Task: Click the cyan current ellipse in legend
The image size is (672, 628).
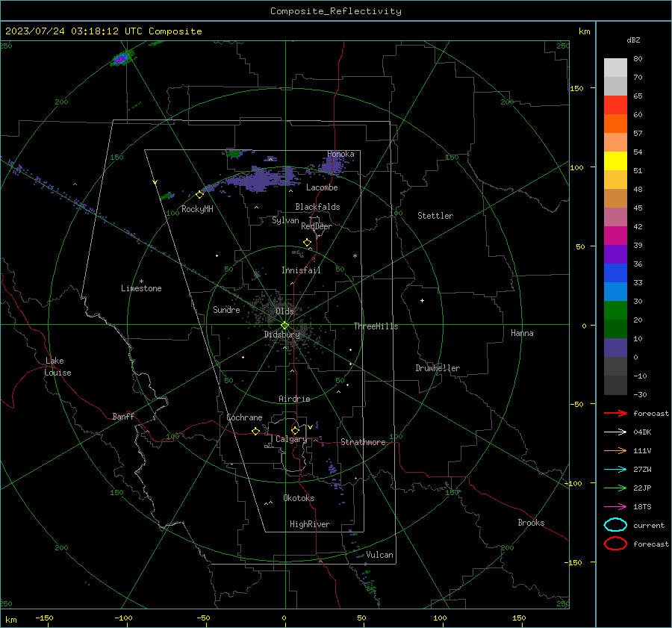Action: pyautogui.click(x=615, y=525)
